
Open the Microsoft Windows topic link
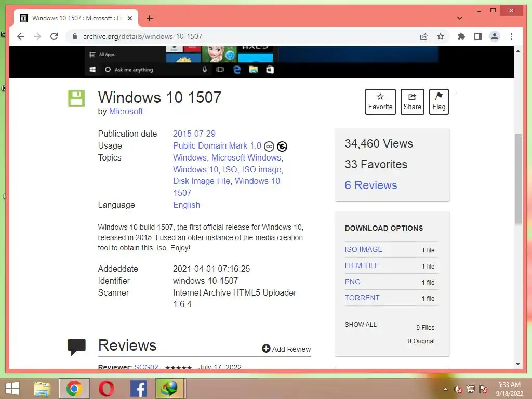pos(246,158)
